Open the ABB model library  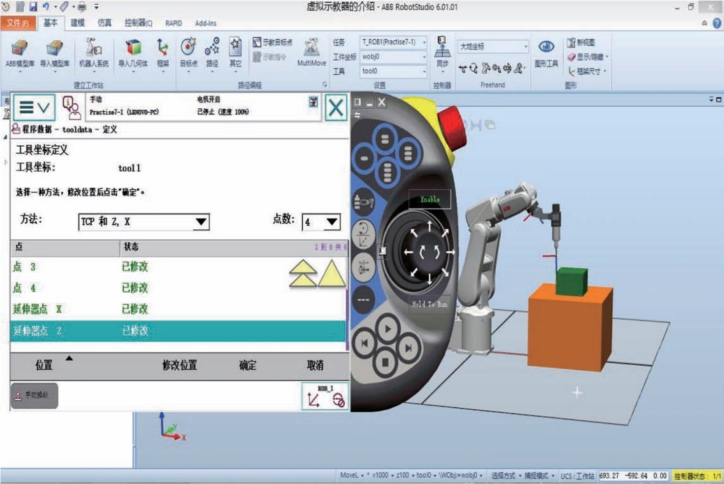[x=19, y=53]
